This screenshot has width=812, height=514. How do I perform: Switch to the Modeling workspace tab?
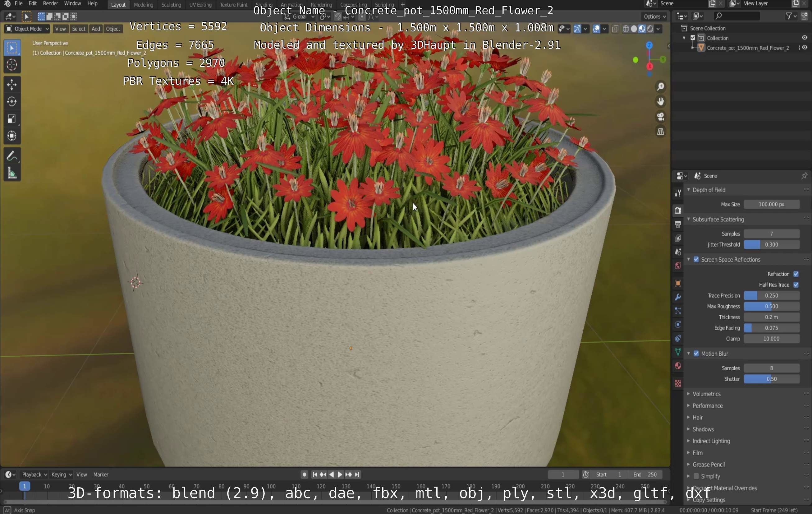tap(143, 5)
